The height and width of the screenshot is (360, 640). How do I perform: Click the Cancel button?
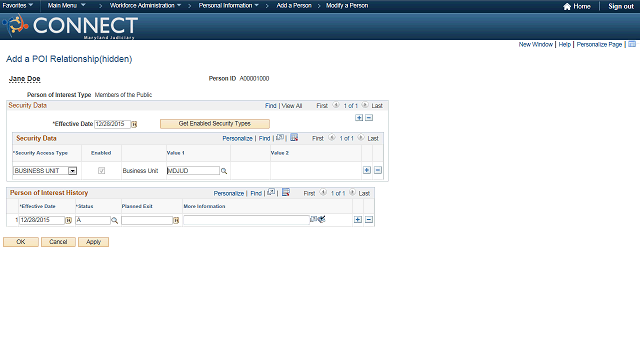click(58, 242)
